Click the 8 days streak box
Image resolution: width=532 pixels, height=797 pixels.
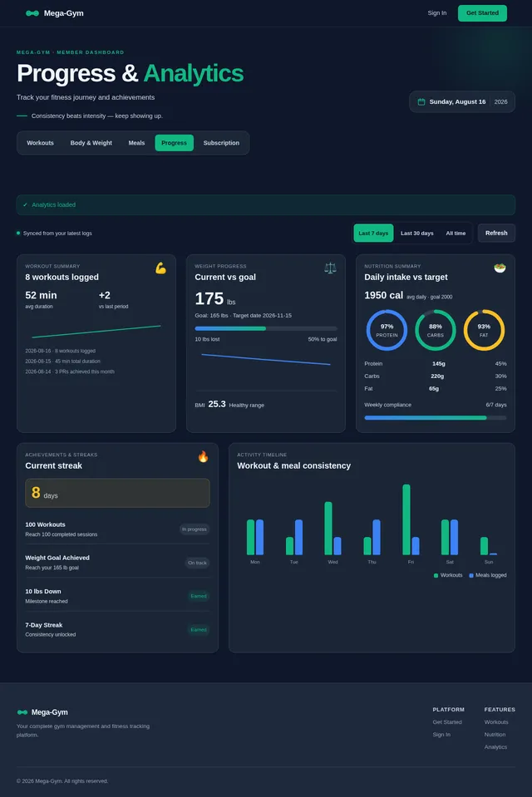pos(117,493)
